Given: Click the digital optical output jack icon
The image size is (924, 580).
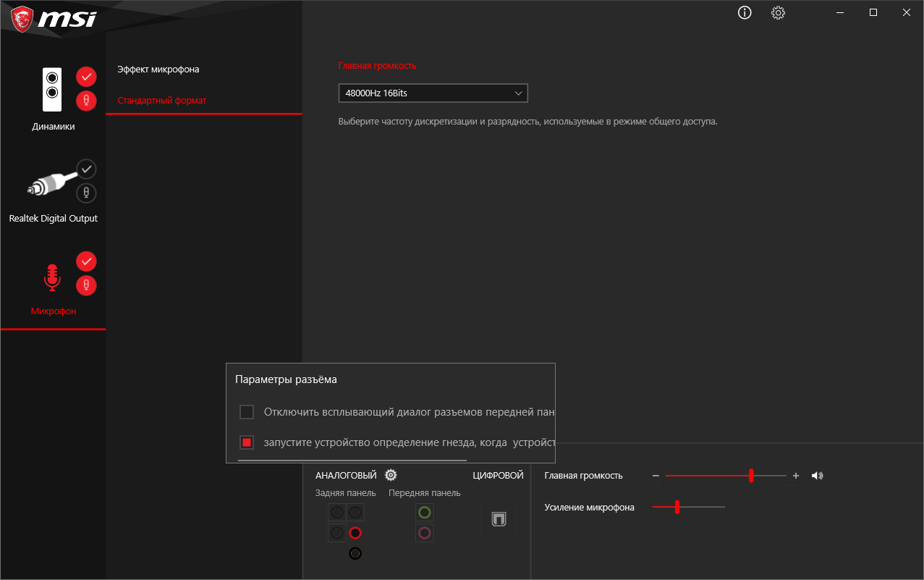Looking at the screenshot, I should (499, 519).
